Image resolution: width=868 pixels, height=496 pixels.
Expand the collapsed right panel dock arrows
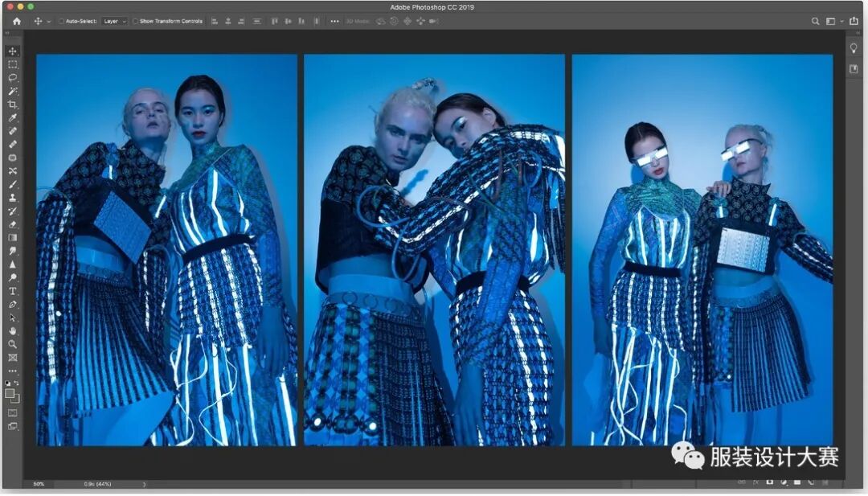[x=858, y=33]
